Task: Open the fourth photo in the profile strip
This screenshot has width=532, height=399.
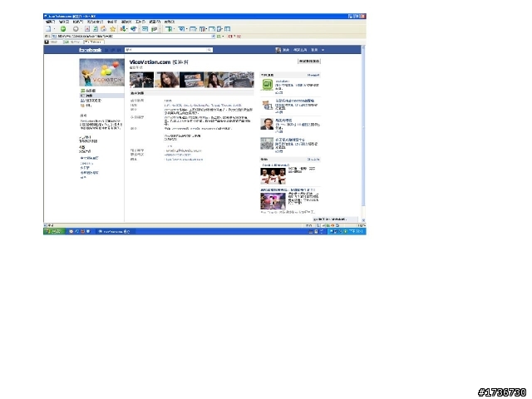Action: click(x=216, y=80)
